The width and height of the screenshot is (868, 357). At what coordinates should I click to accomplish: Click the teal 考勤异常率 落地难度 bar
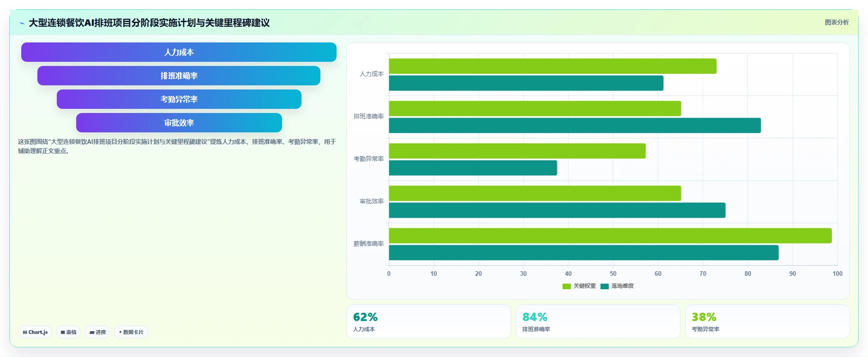tap(473, 168)
